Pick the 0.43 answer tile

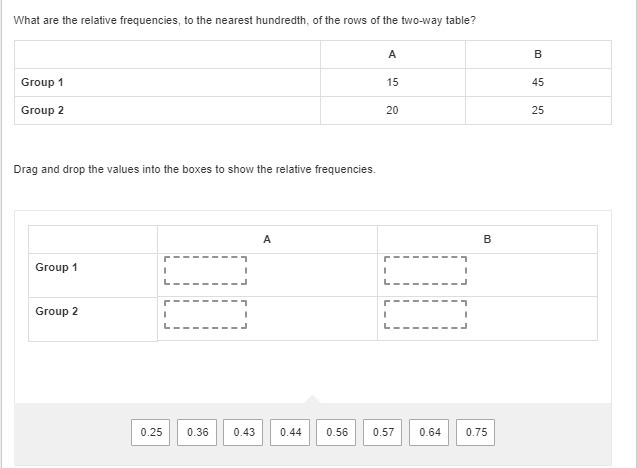[x=244, y=432]
